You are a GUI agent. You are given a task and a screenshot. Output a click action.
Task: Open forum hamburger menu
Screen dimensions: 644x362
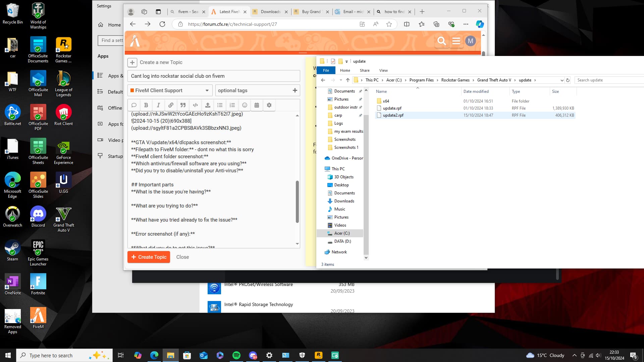click(456, 41)
